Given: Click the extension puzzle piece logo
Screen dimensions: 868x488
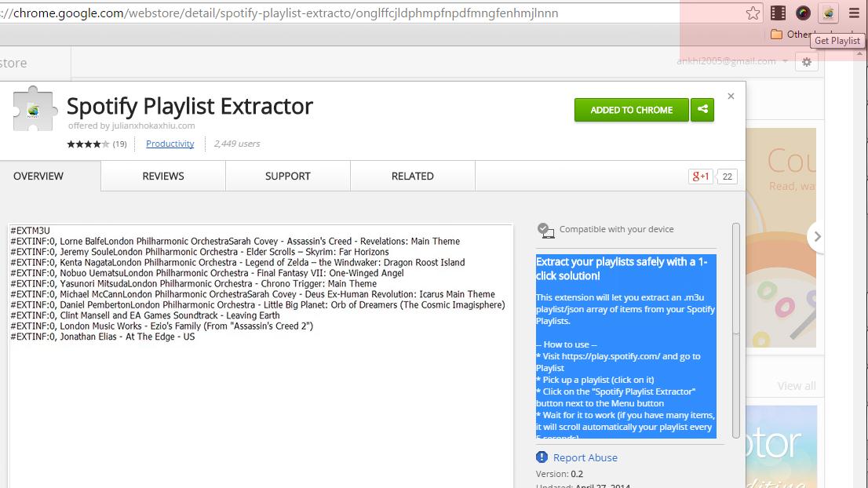Looking at the screenshot, I should pos(35,109).
